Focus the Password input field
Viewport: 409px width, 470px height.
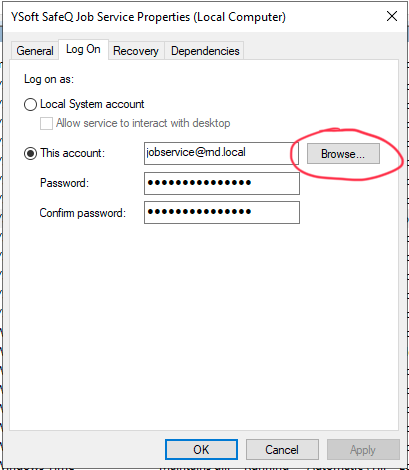(x=222, y=183)
